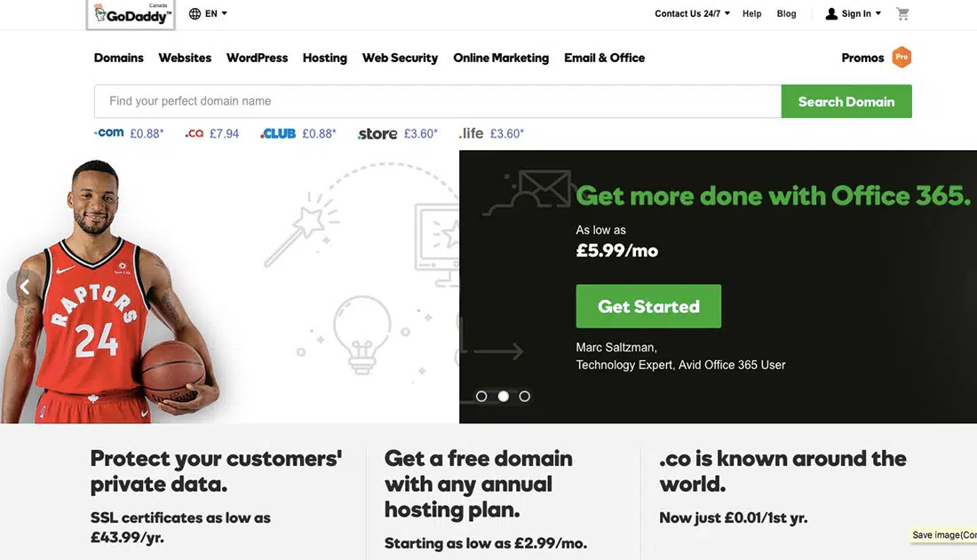Go to previous slide arrow
Viewport: 977px width, 560px height.
point(24,287)
